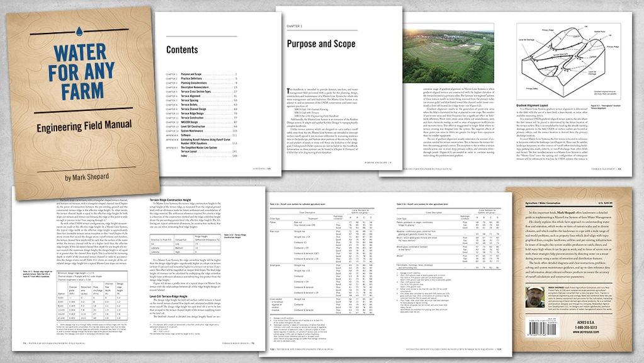This screenshot has width=644, height=363.
Task: Click the design ridge height table
Action: (91, 296)
